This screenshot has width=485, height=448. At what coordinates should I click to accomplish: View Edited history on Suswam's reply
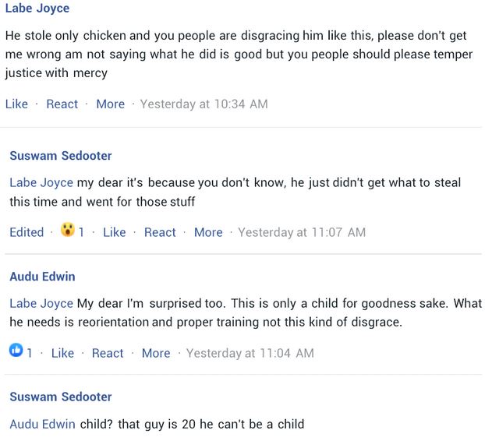[27, 231]
